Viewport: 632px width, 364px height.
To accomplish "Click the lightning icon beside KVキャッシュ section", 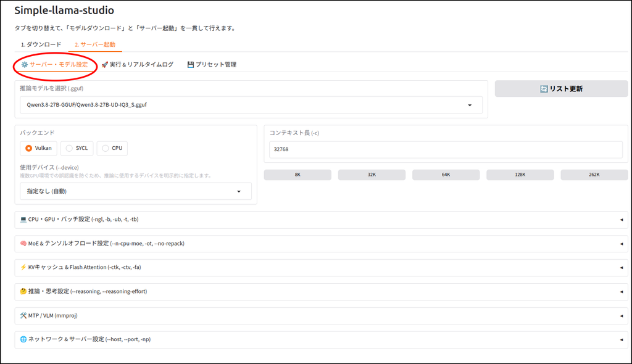I will pos(23,267).
